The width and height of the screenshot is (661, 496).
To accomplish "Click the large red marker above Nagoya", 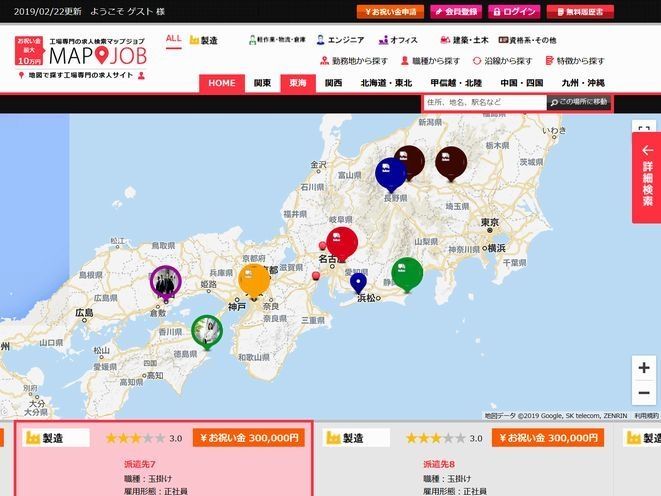I will pyautogui.click(x=340, y=240).
